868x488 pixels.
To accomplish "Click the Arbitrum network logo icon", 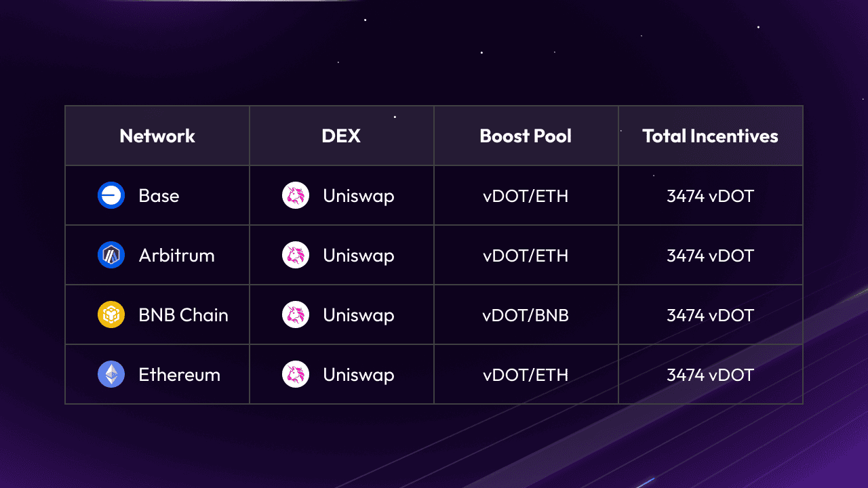I will pyautogui.click(x=111, y=256).
